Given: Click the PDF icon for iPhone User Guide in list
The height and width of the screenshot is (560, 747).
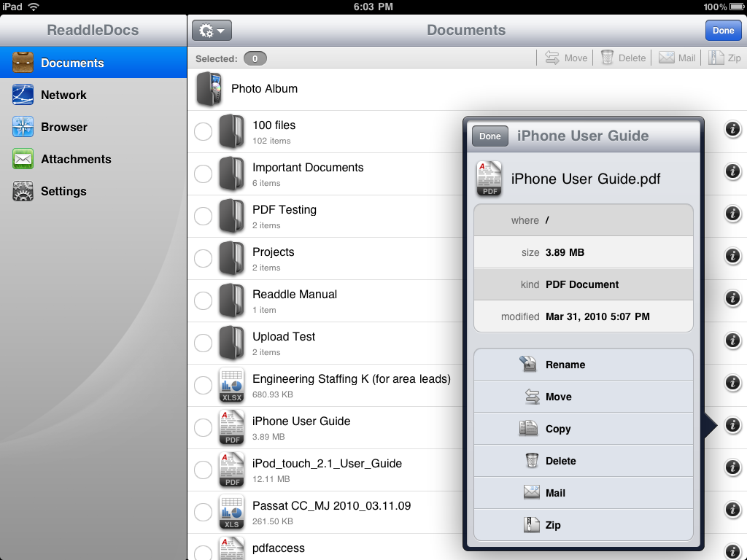Looking at the screenshot, I should (x=231, y=427).
